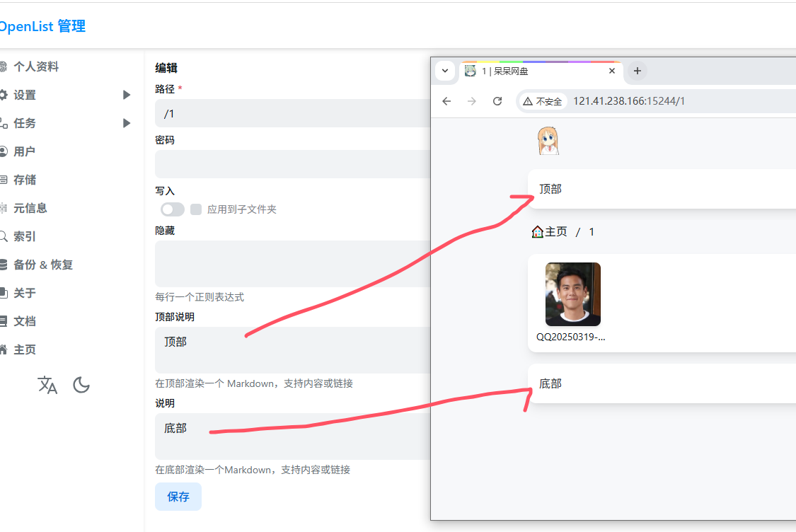Click the not-secure warning icon
Image resolution: width=796 pixels, height=532 pixels.
528,102
